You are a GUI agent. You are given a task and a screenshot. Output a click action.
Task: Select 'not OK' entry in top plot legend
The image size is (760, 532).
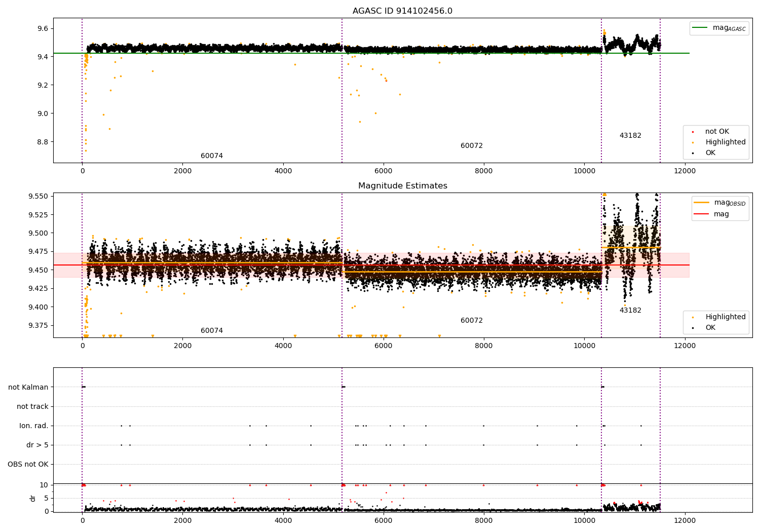717,132
